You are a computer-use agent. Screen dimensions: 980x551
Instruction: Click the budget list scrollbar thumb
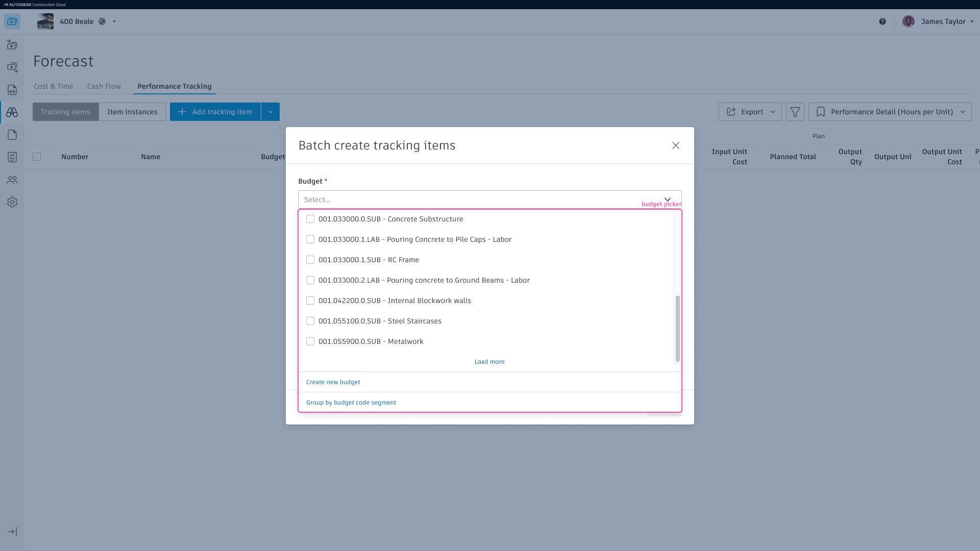click(x=678, y=329)
